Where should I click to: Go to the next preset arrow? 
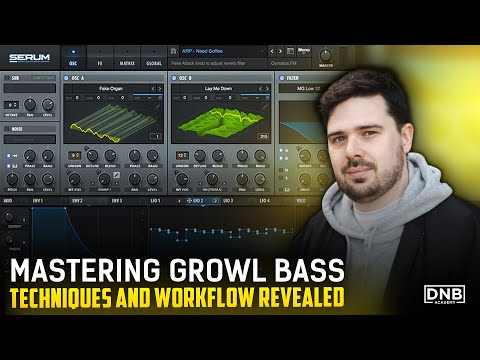click(280, 51)
